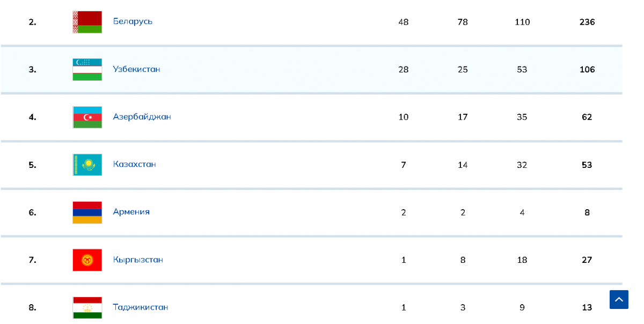Click the Kazakhstan flag icon

point(87,165)
